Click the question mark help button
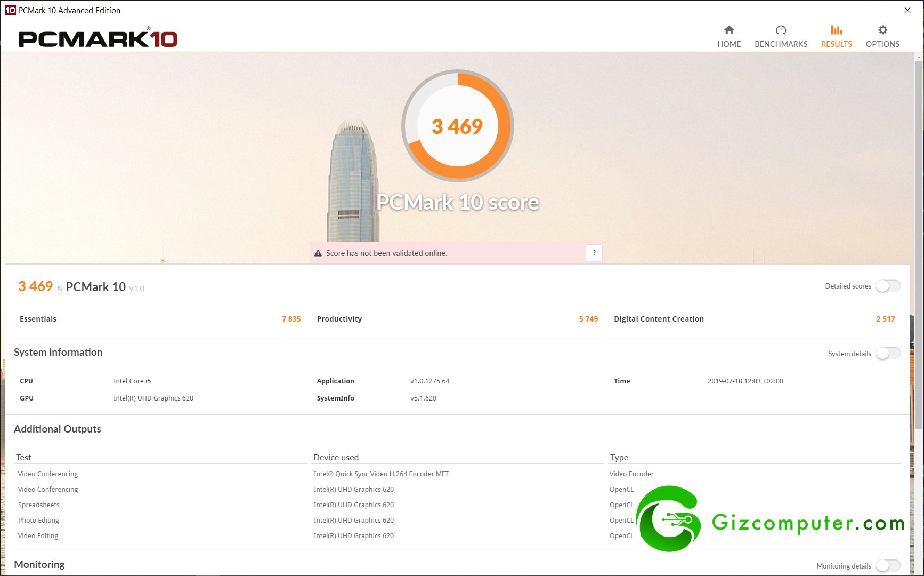The width and height of the screenshot is (924, 576). point(594,253)
